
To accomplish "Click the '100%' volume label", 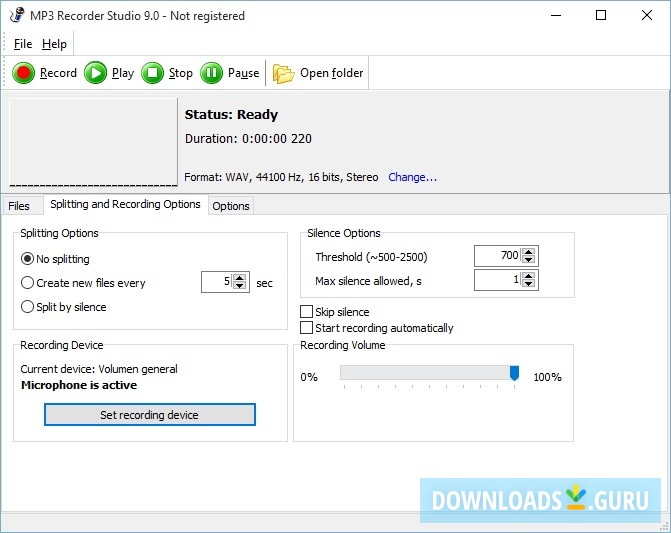I will (547, 377).
